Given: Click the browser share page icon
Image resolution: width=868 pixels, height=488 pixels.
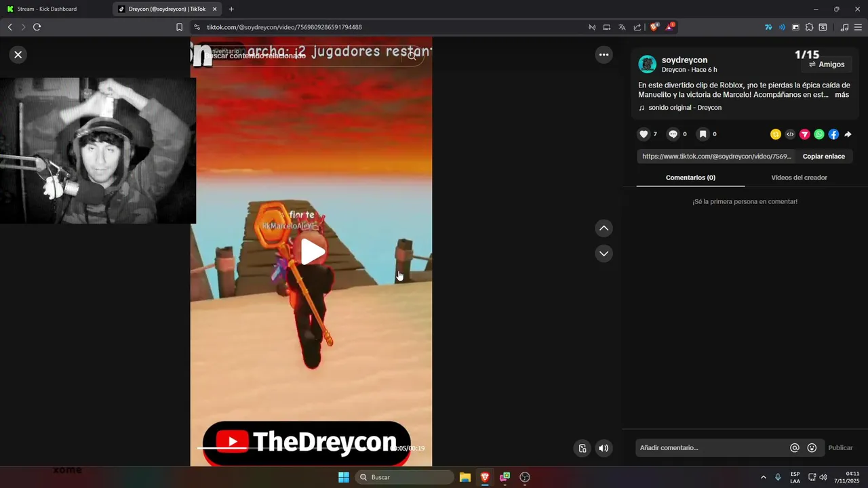Looking at the screenshot, I should 637,27.
